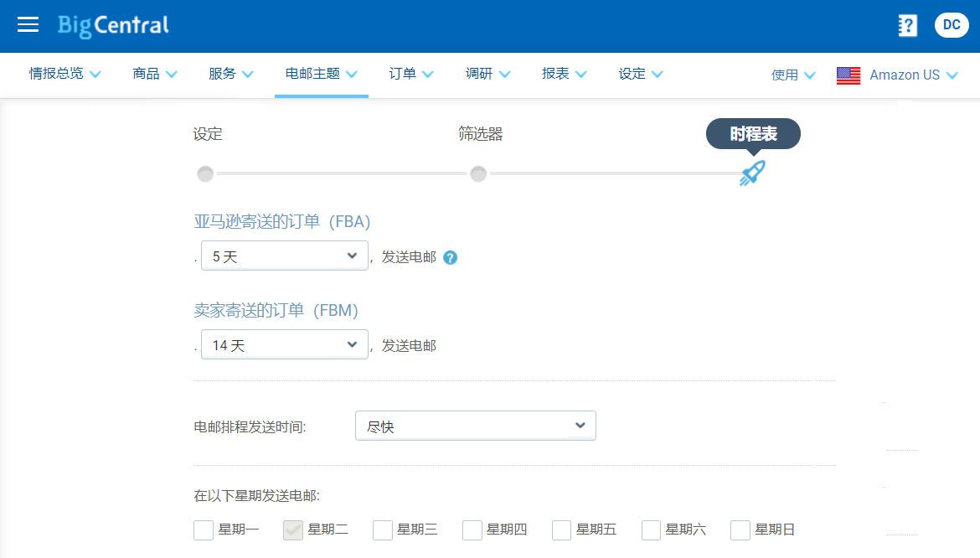Click the 时程表 step label
Image resolution: width=980 pixels, height=558 pixels.
click(x=753, y=134)
